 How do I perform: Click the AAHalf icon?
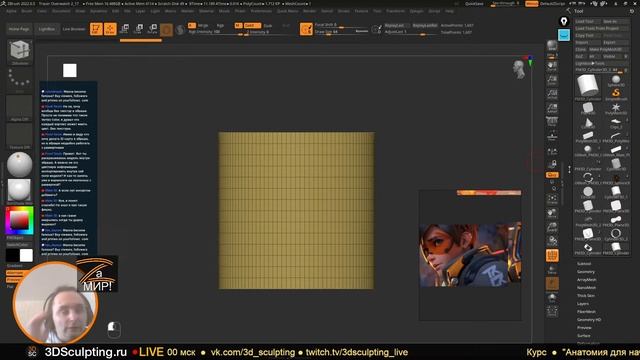click(x=552, y=108)
